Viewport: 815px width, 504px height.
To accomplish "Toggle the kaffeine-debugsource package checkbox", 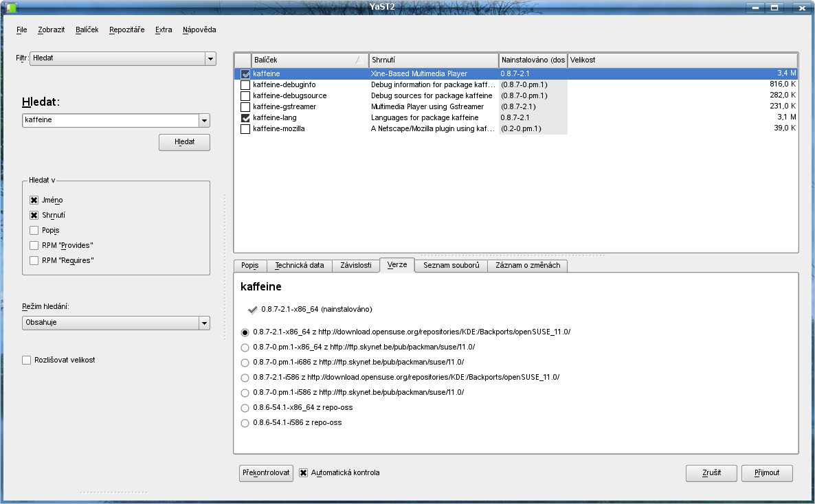I will [245, 95].
